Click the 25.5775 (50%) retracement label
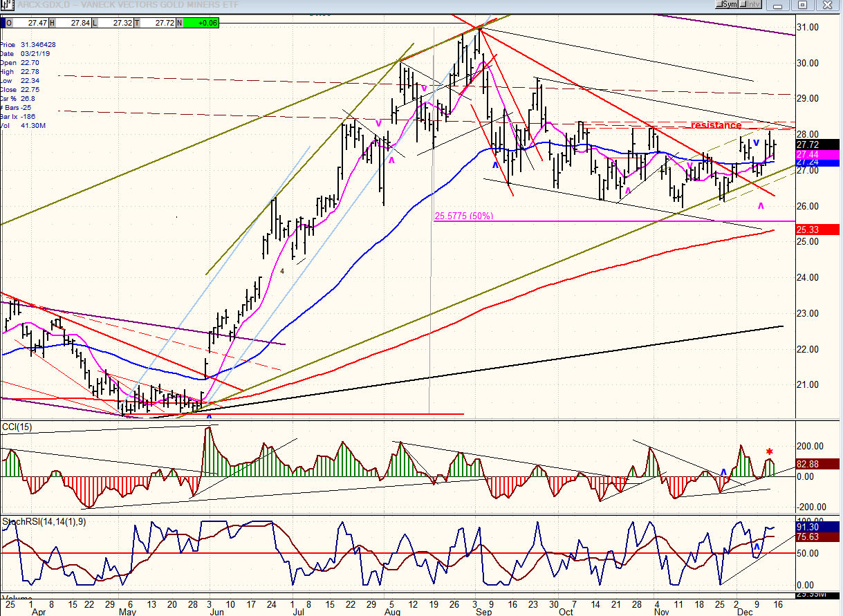 coord(463,216)
